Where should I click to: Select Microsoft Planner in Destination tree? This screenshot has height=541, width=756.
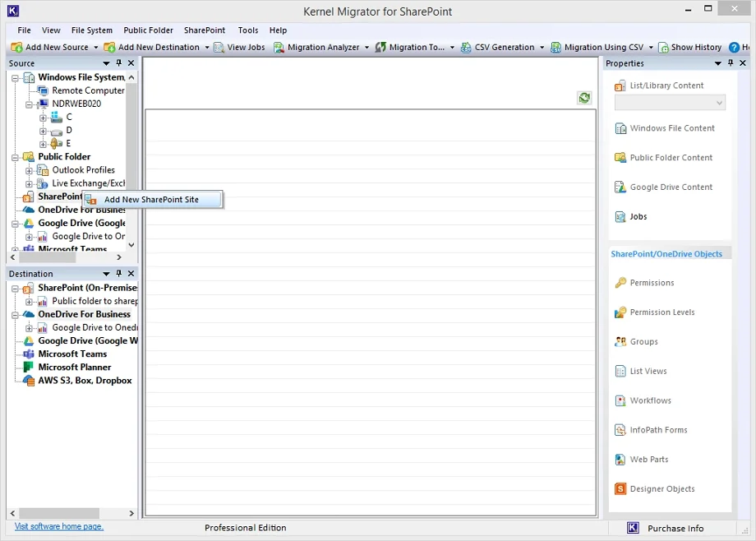74,368
